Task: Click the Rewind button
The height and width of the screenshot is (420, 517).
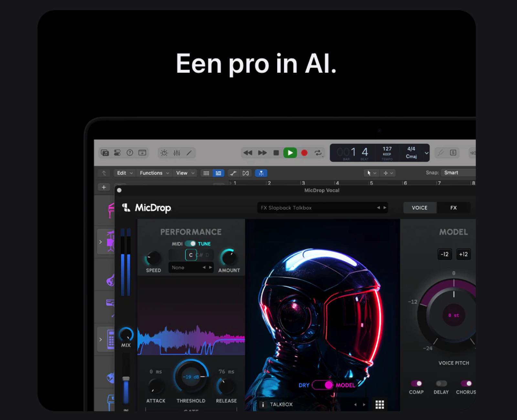Action: click(248, 153)
